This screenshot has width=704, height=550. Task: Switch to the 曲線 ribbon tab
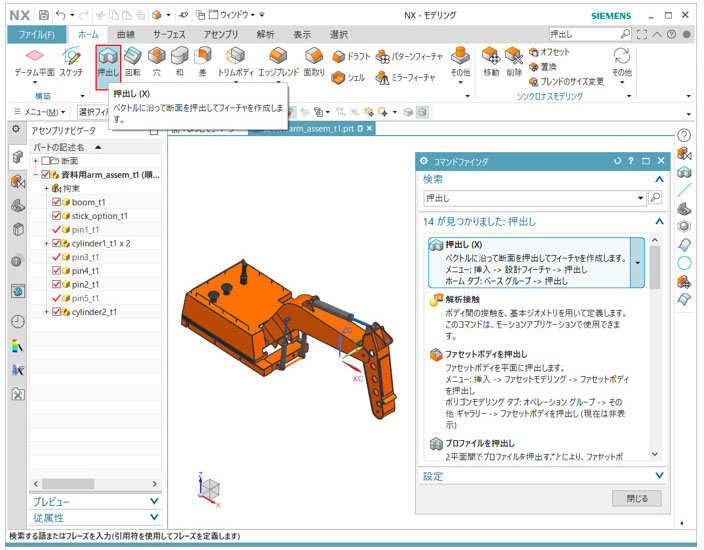[x=126, y=35]
